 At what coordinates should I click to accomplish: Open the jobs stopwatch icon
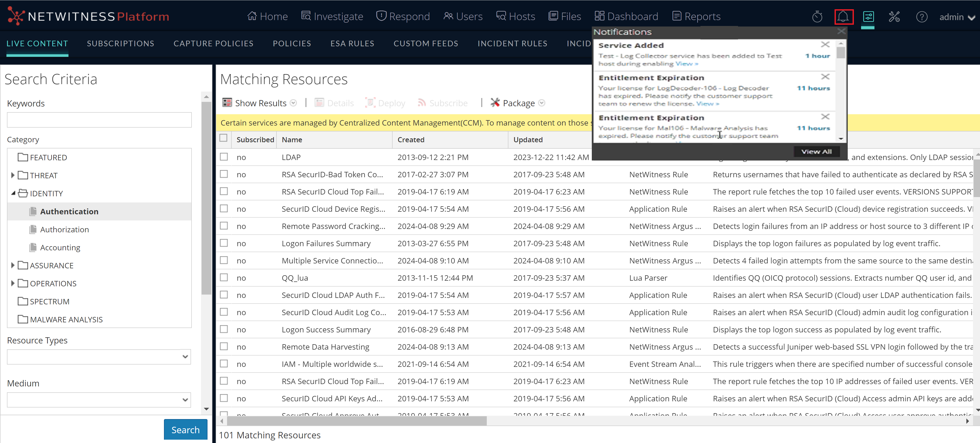[817, 17]
